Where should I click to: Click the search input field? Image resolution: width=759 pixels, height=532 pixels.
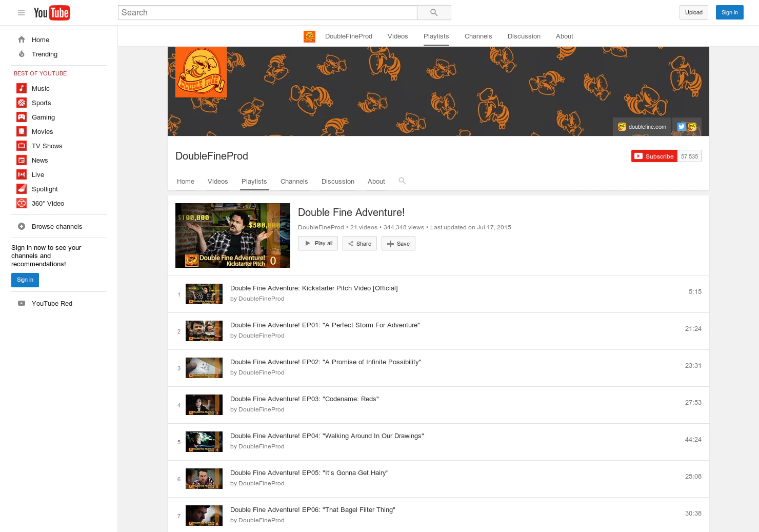tap(267, 12)
